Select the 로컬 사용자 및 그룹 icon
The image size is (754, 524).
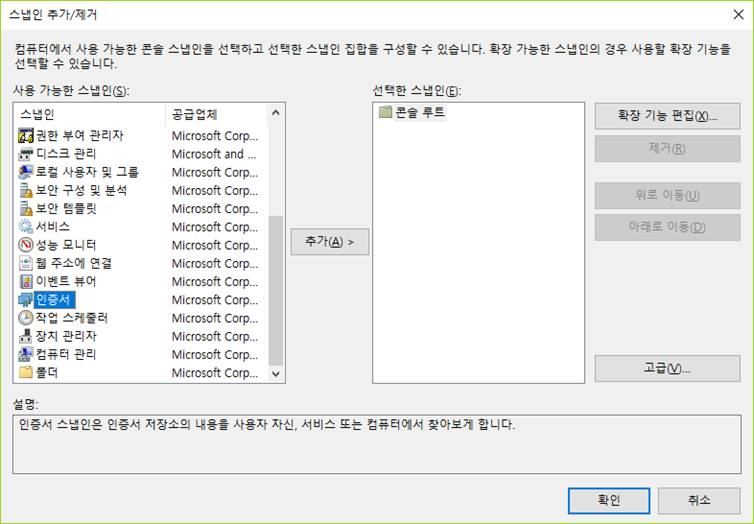[25, 172]
